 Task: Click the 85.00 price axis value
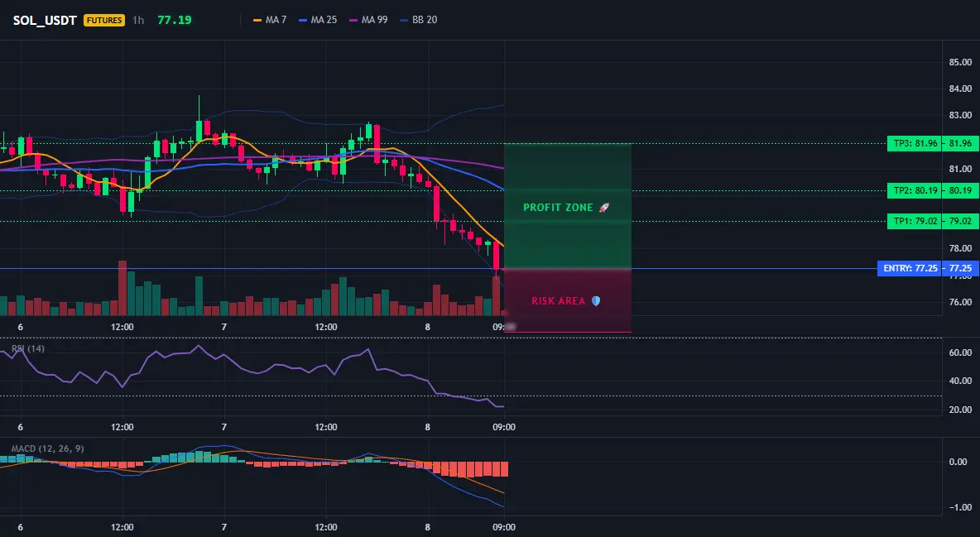point(961,63)
